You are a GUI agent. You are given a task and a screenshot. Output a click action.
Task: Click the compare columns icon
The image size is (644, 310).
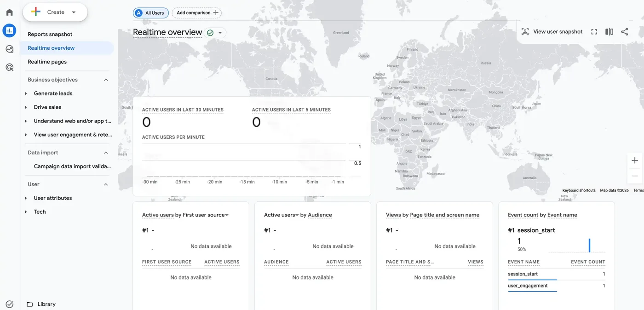pyautogui.click(x=609, y=32)
